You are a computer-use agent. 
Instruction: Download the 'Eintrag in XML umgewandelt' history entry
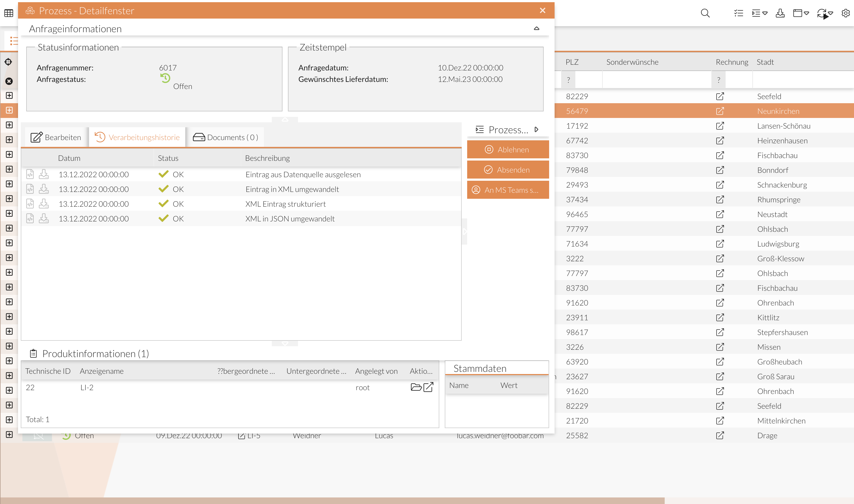44,189
